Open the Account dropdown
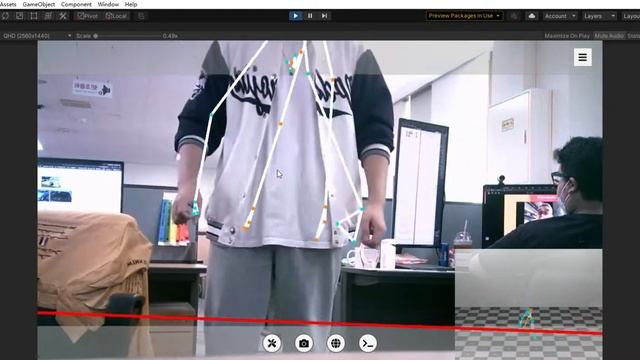This screenshot has width=640, height=360. [560, 16]
